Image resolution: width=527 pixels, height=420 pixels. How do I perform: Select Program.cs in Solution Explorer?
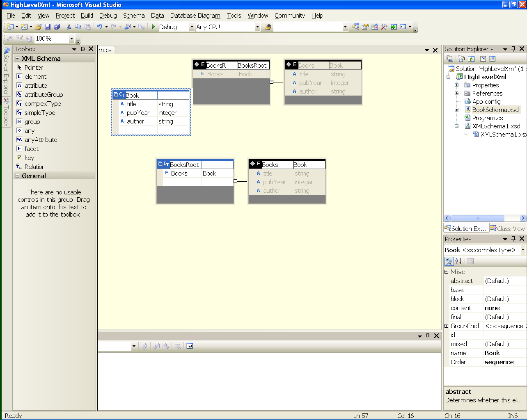point(487,118)
